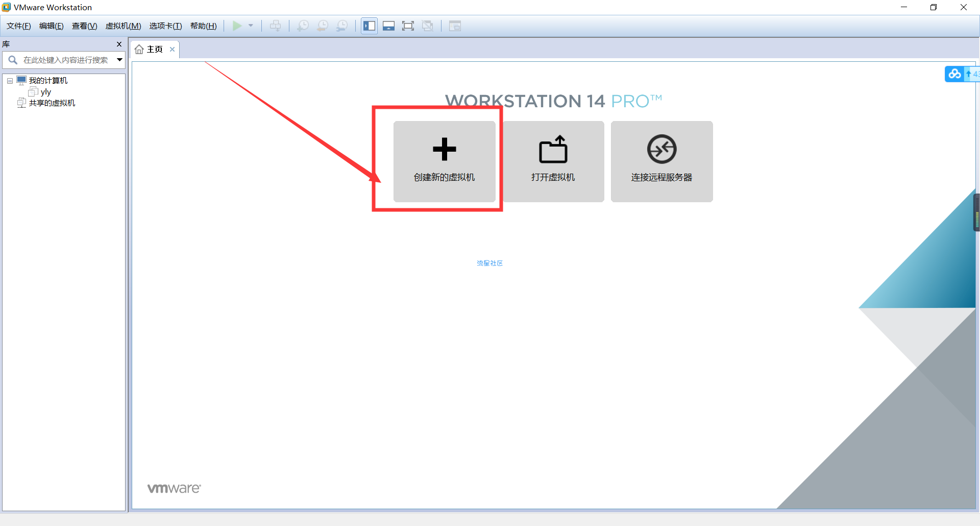Minimize the VMware Workstation window
The width and height of the screenshot is (980, 526).
coord(904,7)
